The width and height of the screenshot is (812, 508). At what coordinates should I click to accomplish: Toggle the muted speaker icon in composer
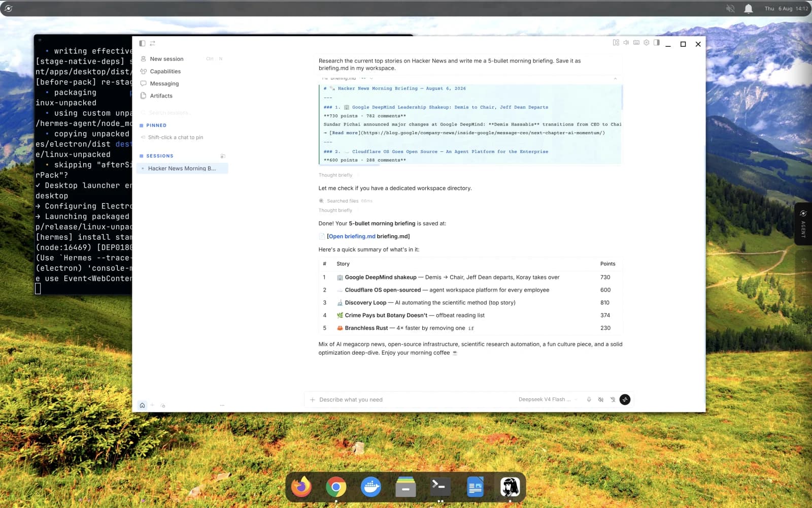pyautogui.click(x=601, y=400)
